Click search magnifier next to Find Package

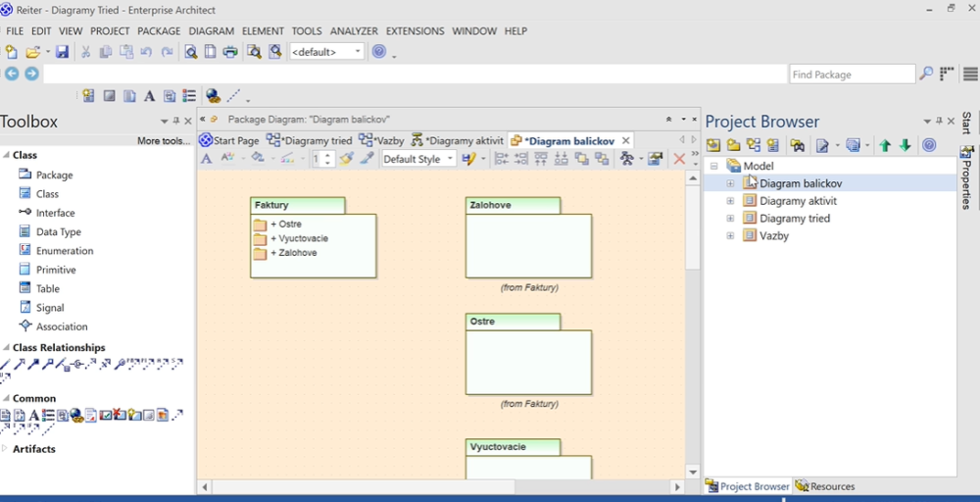point(925,75)
